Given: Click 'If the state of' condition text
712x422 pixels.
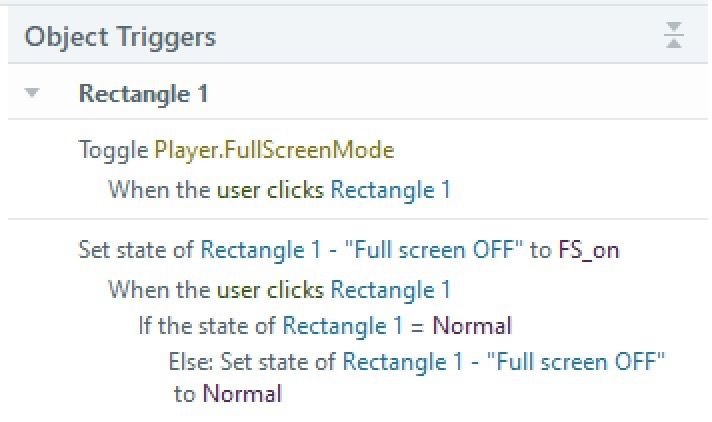Looking at the screenshot, I should pyautogui.click(x=208, y=326).
